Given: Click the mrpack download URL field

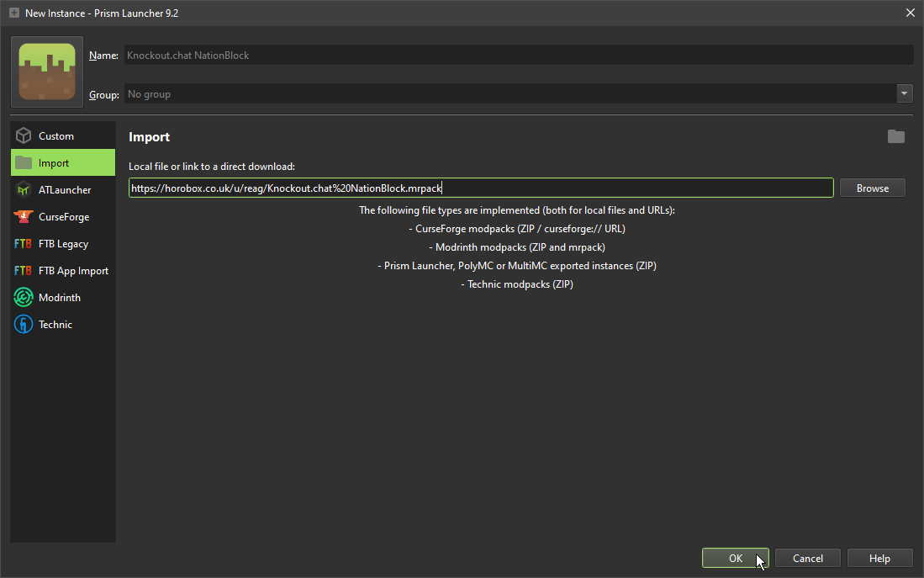Looking at the screenshot, I should (x=481, y=188).
